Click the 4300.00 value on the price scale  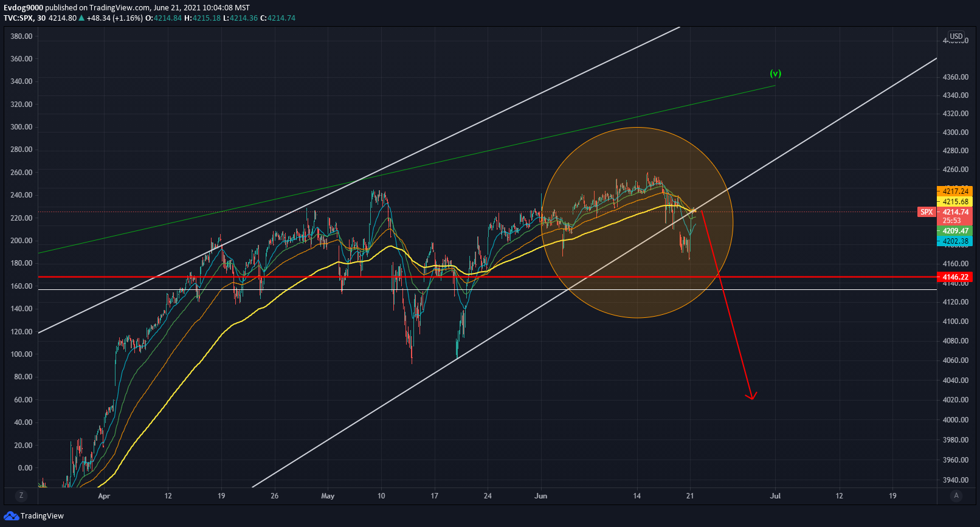click(956, 133)
